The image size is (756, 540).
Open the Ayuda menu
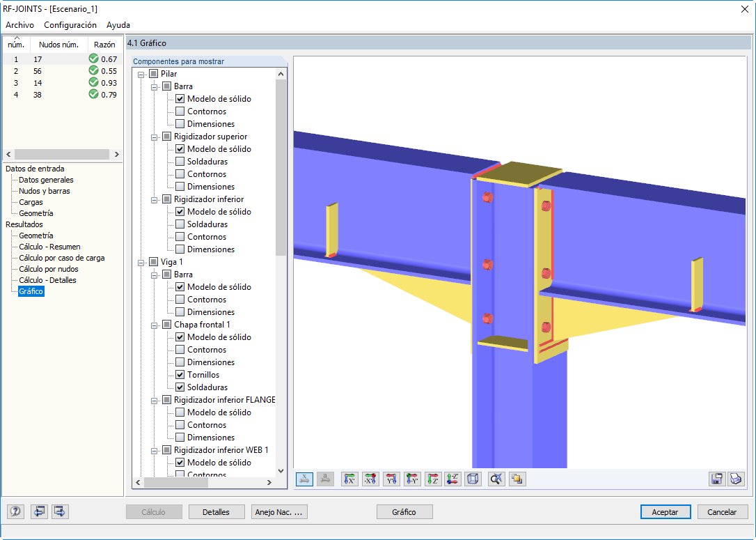(118, 24)
